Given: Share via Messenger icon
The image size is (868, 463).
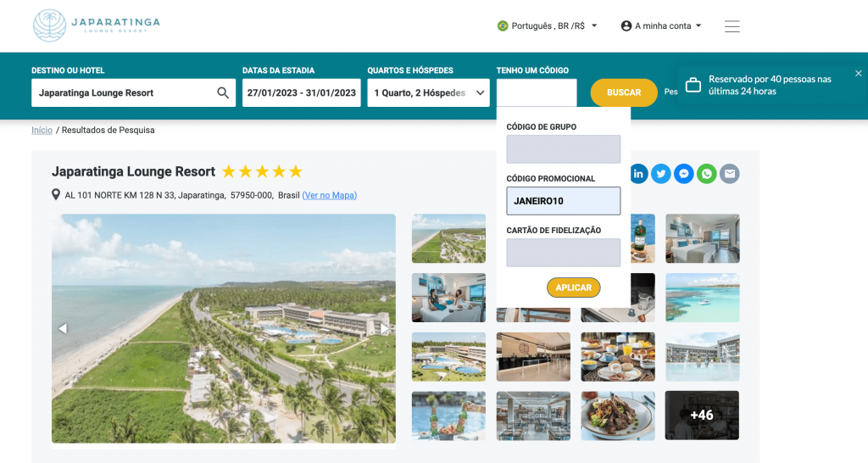Looking at the screenshot, I should tap(684, 174).
